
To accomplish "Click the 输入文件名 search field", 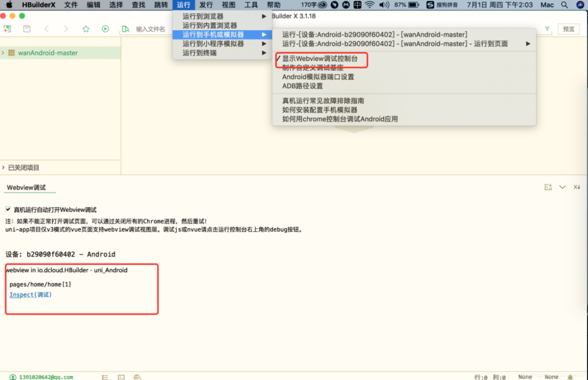I will 151,29.
